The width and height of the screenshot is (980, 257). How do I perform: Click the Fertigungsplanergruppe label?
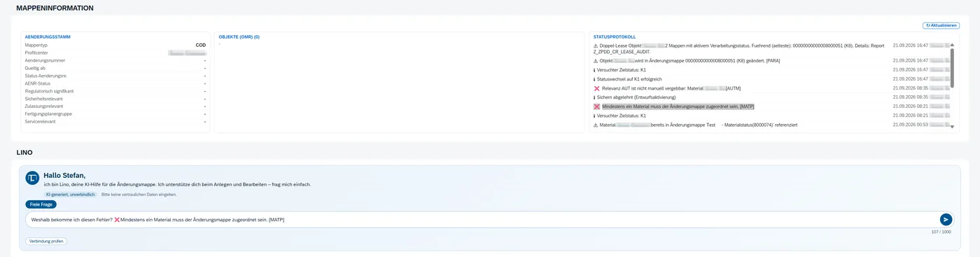[x=48, y=113]
